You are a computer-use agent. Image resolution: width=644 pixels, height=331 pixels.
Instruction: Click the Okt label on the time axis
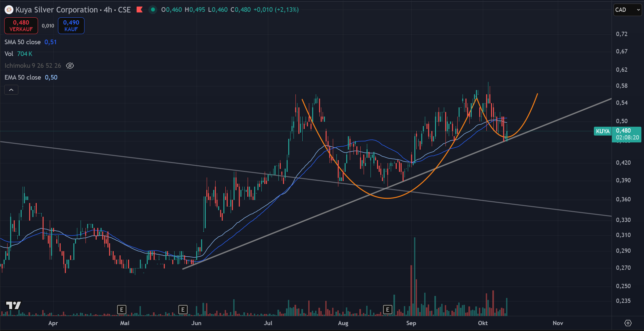pyautogui.click(x=483, y=323)
